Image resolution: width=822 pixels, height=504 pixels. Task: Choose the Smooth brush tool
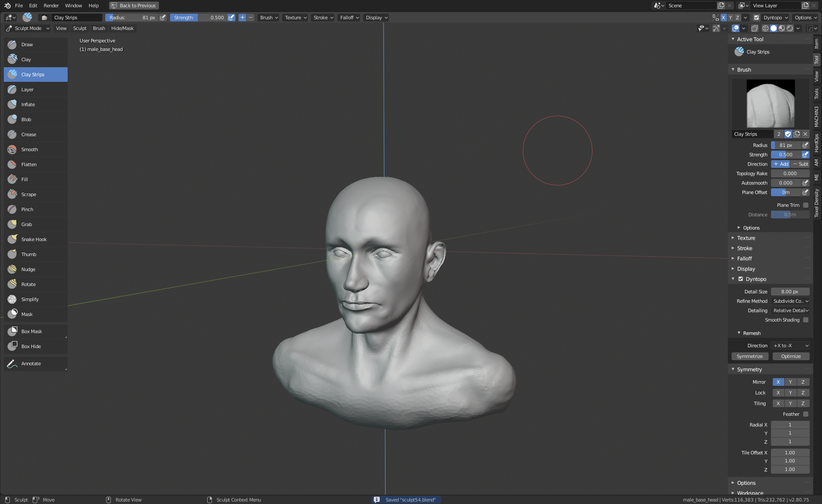point(30,149)
